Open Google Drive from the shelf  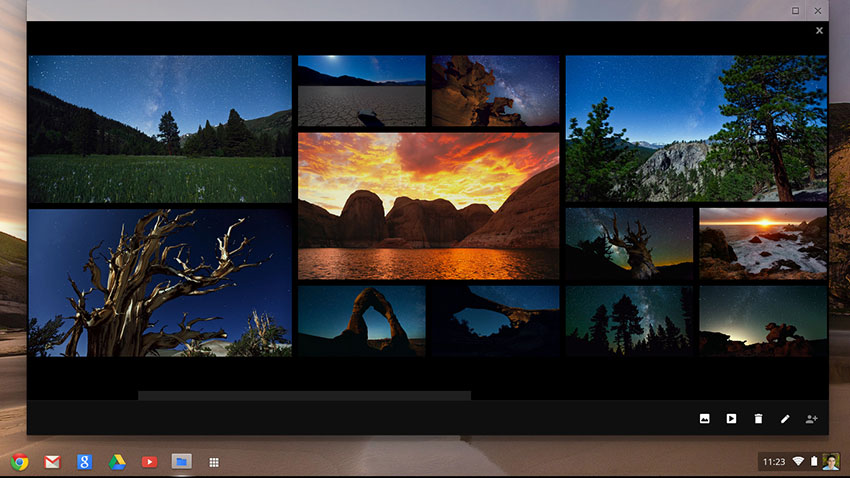[117, 461]
